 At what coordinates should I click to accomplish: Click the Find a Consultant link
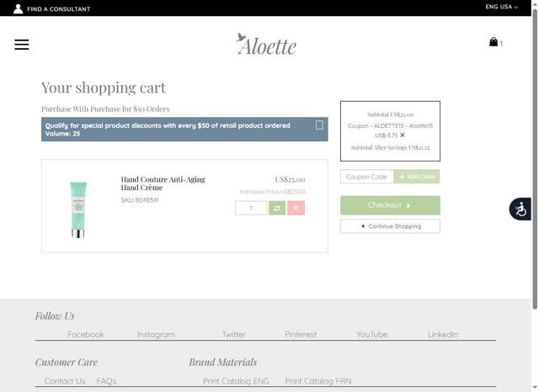[x=59, y=9]
